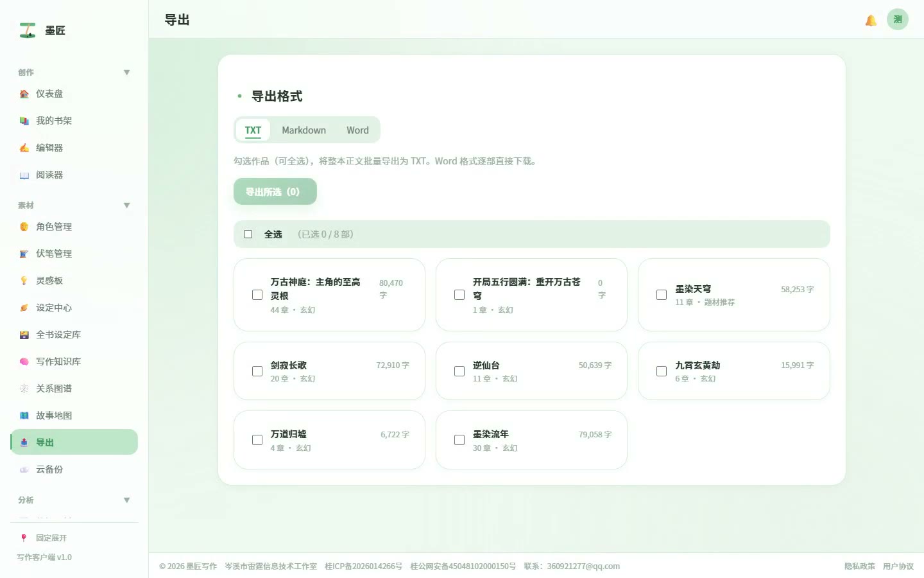This screenshot has height=578, width=924.
Task: Click the notification bell icon
Action: (x=871, y=21)
